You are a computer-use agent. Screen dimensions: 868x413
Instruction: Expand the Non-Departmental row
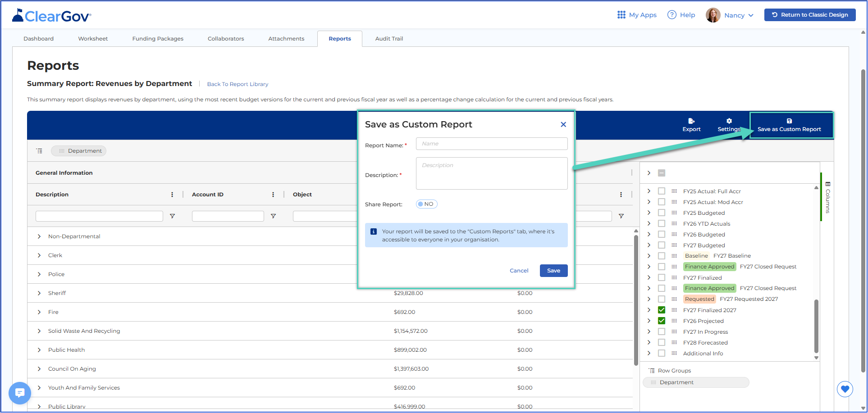click(39, 236)
